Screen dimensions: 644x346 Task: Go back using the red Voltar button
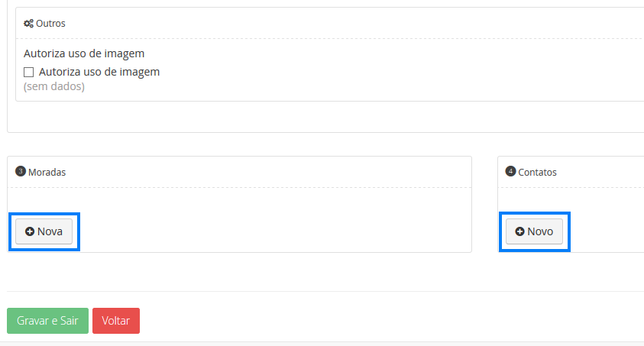click(116, 321)
